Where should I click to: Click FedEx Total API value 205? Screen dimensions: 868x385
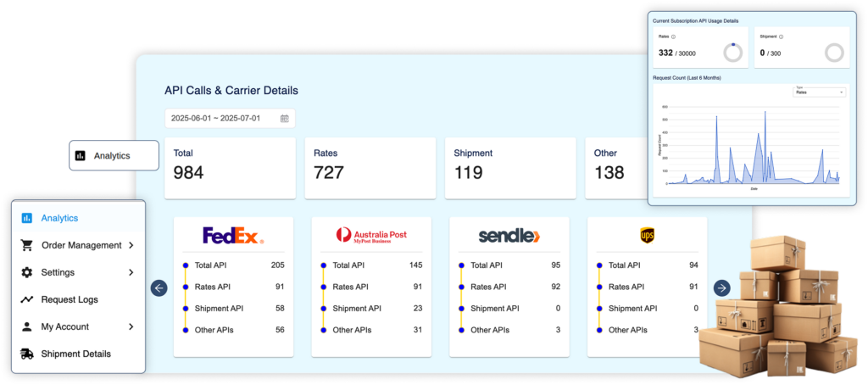tap(277, 265)
